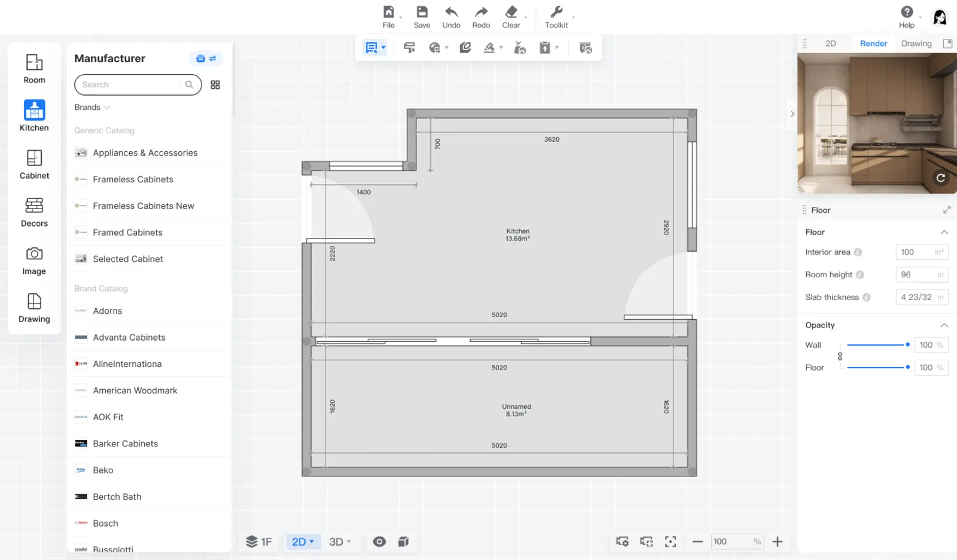Switch to the 2D tab in preview panel
Image resolution: width=957 pixels, height=560 pixels.
click(x=830, y=44)
